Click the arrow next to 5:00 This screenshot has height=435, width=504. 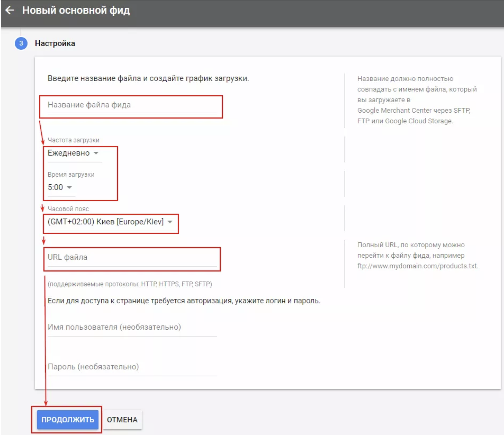coord(69,187)
